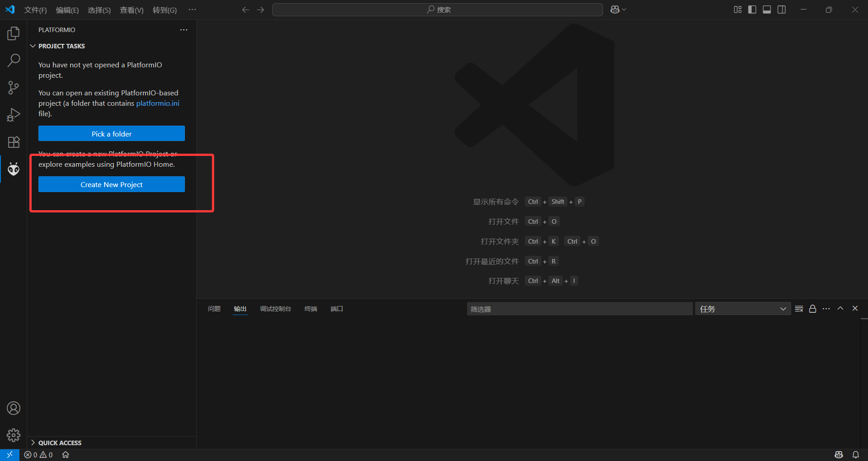Enable scroll lock in the output panel
The width and height of the screenshot is (868, 461).
[x=812, y=308]
